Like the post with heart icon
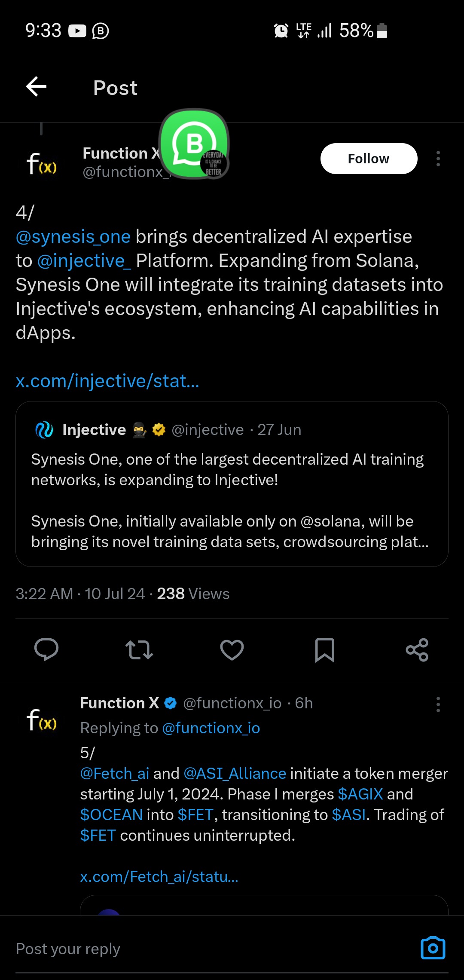This screenshot has width=464, height=980. 232,649
